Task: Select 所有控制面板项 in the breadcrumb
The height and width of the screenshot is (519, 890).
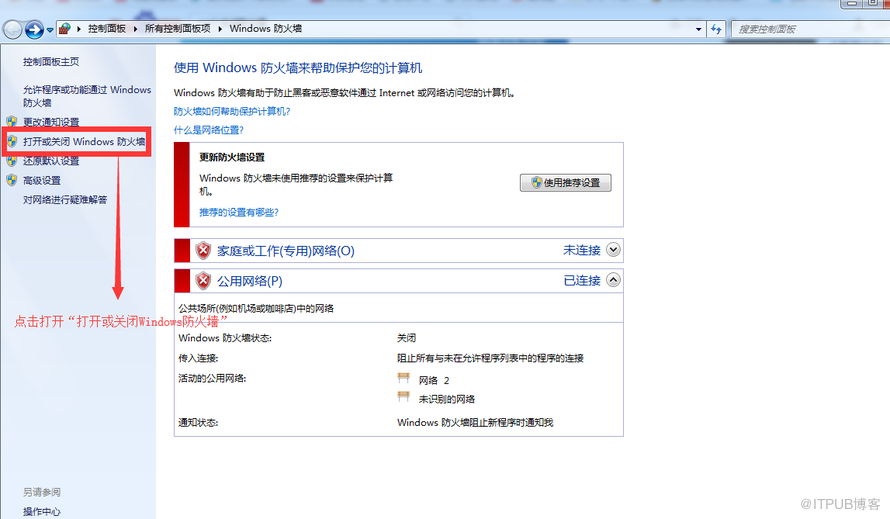Action: (177, 28)
